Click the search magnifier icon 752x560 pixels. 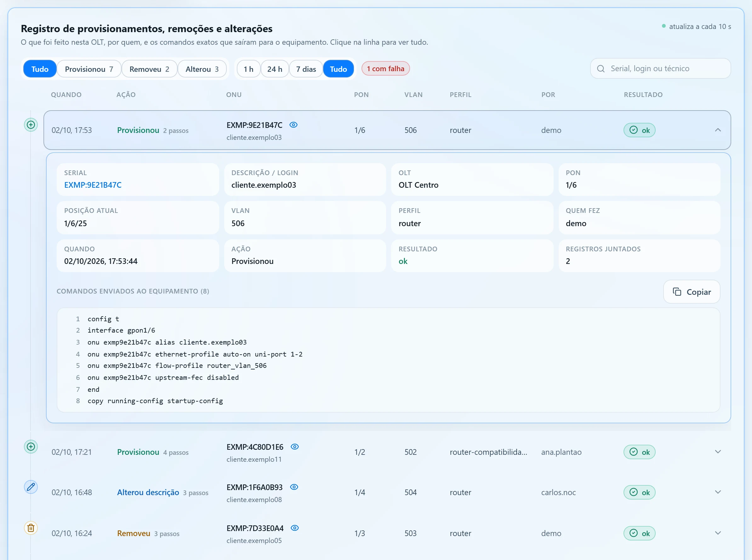click(x=601, y=69)
